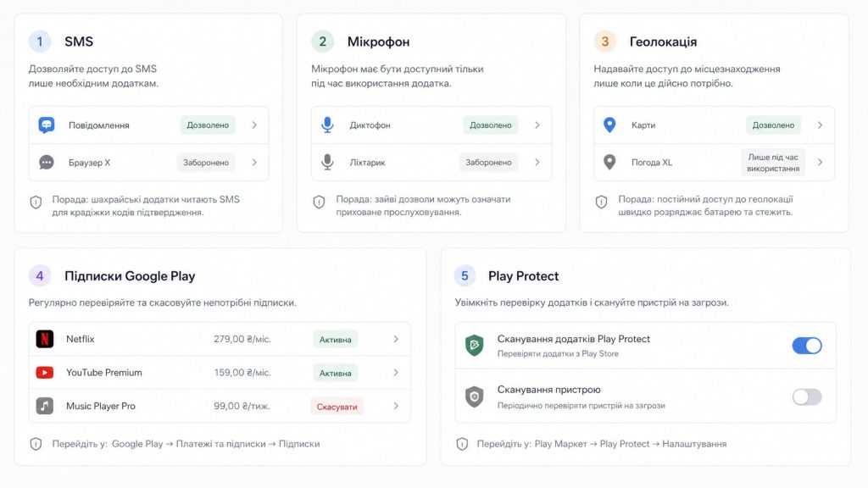Click the 99,00 ₴/тиж. price
Viewport: 868px width, 488px height.
pos(242,406)
